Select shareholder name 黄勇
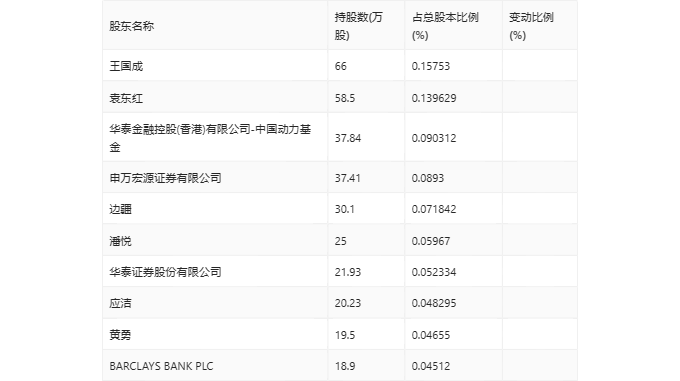The height and width of the screenshot is (381, 680). coord(120,335)
